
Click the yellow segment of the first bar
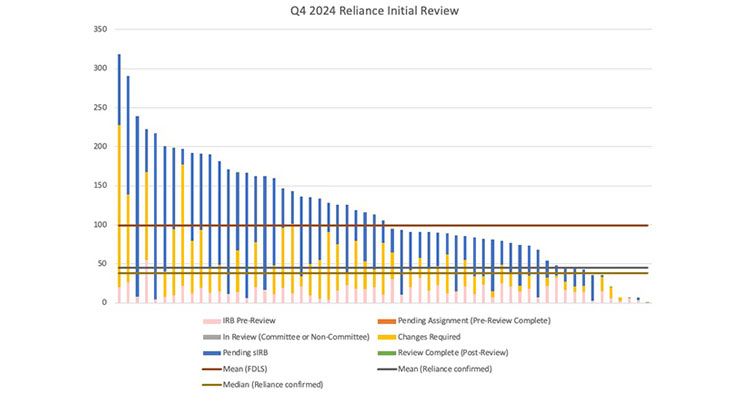pyautogui.click(x=119, y=200)
